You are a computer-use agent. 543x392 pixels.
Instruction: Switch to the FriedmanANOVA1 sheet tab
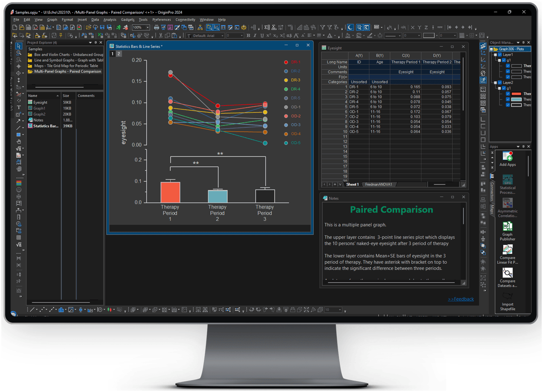click(378, 184)
